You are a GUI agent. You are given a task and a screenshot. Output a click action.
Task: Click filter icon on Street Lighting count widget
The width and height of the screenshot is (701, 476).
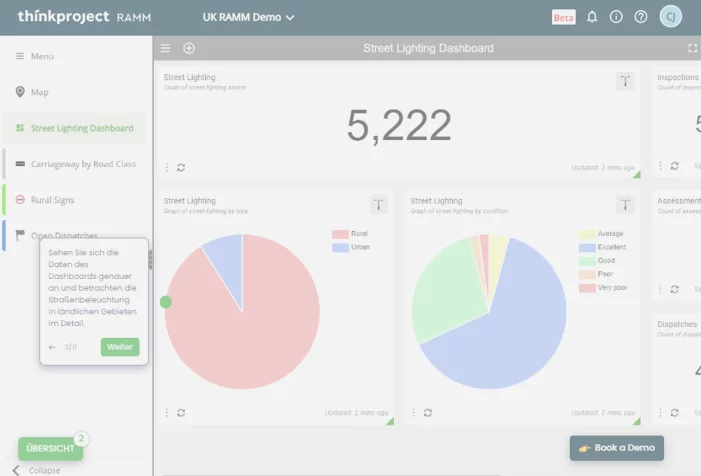pyautogui.click(x=626, y=82)
